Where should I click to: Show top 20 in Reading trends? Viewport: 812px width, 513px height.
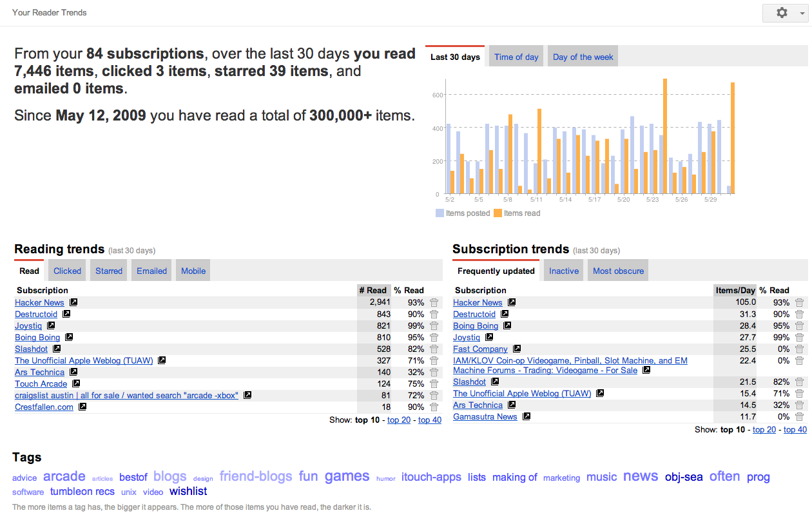tap(399, 420)
